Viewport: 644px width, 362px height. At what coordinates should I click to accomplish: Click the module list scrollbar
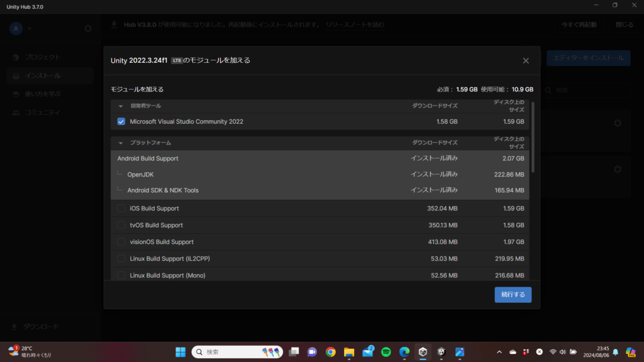[533, 137]
